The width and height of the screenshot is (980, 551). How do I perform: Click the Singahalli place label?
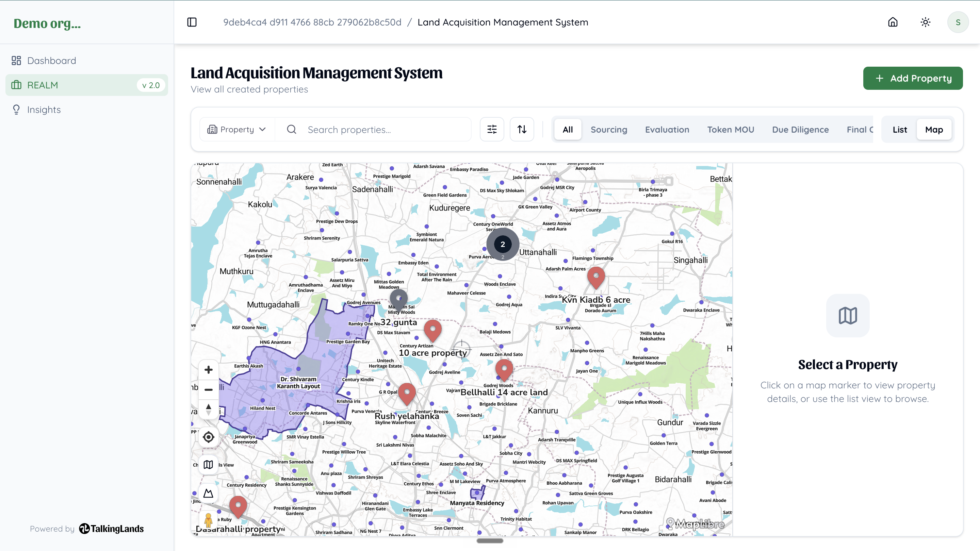(x=690, y=260)
